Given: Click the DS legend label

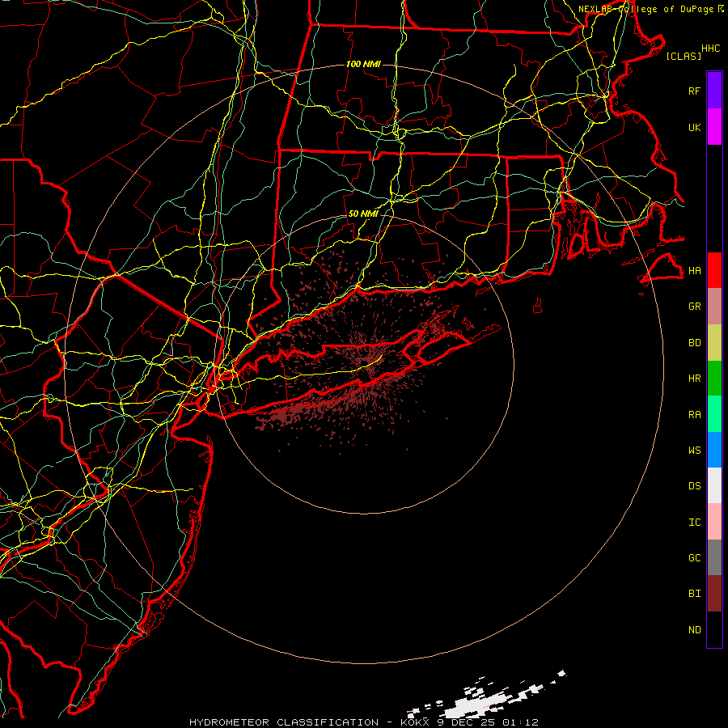Looking at the screenshot, I should (x=695, y=486).
